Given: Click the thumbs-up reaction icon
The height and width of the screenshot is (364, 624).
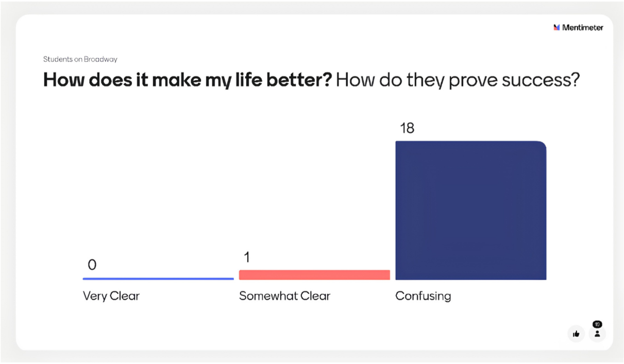Looking at the screenshot, I should pos(576,334).
